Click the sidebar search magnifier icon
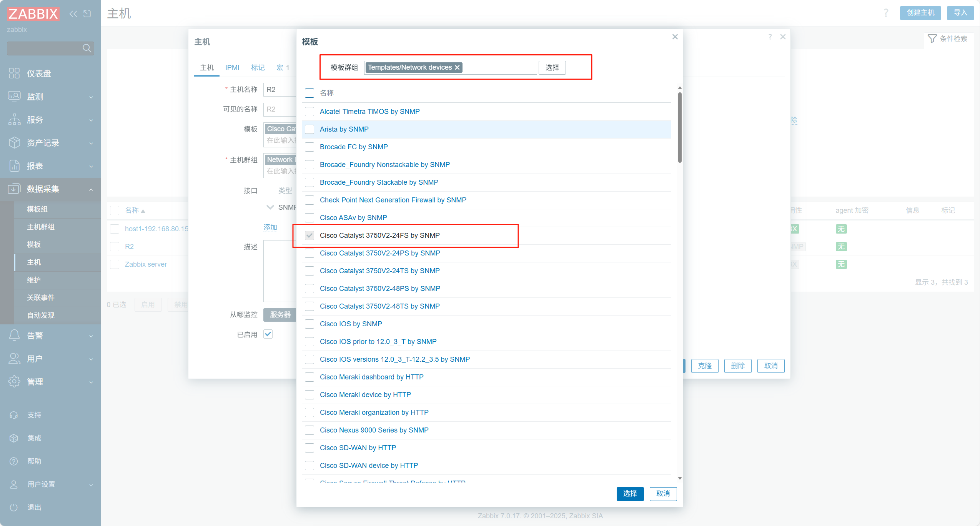The width and height of the screenshot is (980, 526). tap(87, 48)
